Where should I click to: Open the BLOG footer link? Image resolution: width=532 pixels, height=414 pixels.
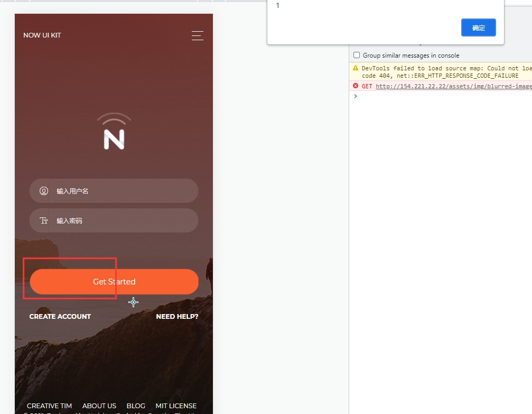(136, 406)
